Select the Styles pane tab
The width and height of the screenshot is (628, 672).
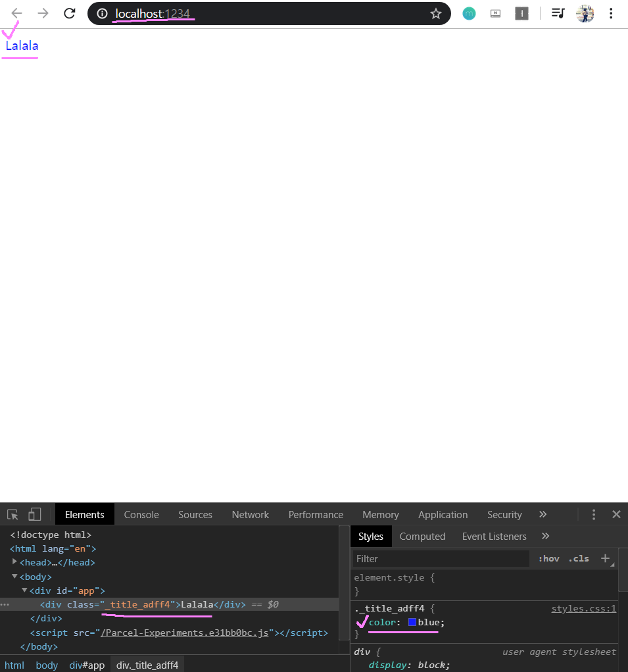click(x=371, y=536)
